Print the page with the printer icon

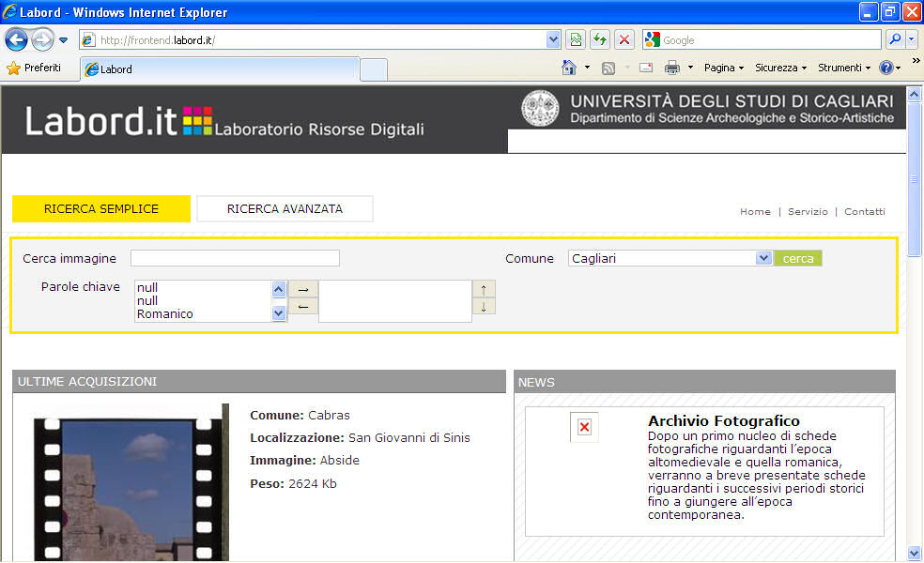(671, 68)
